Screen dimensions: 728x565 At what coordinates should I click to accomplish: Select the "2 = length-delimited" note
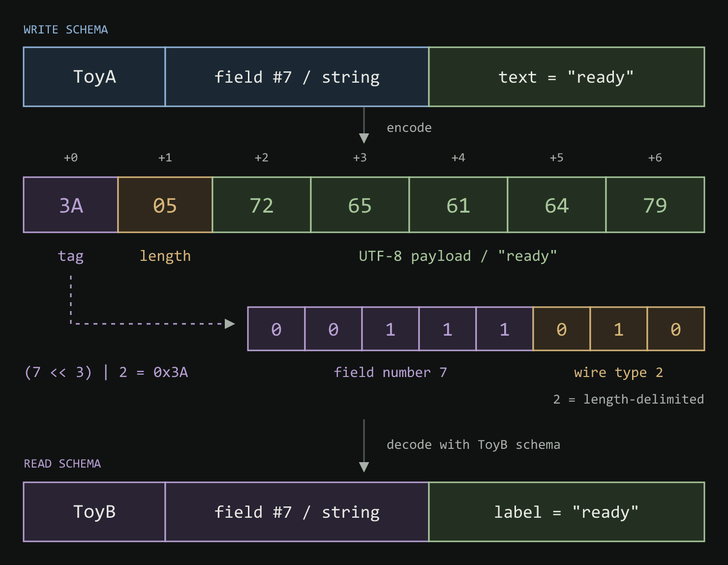pyautogui.click(x=629, y=399)
